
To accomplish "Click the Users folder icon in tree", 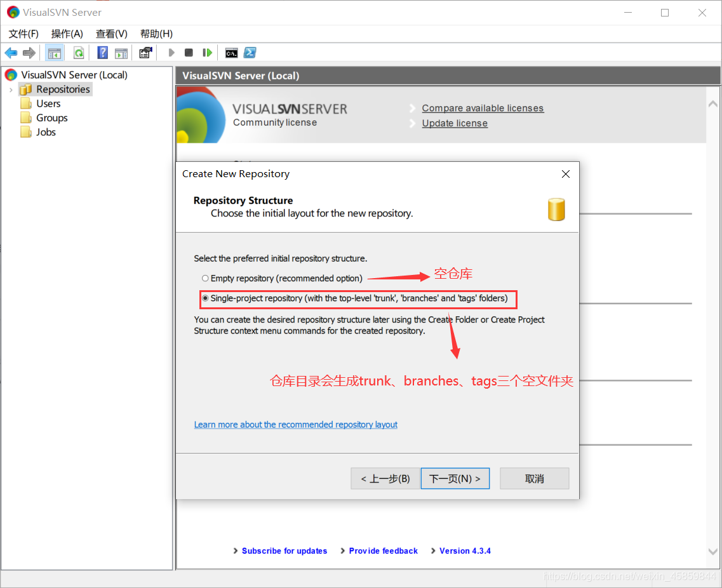I will [26, 104].
